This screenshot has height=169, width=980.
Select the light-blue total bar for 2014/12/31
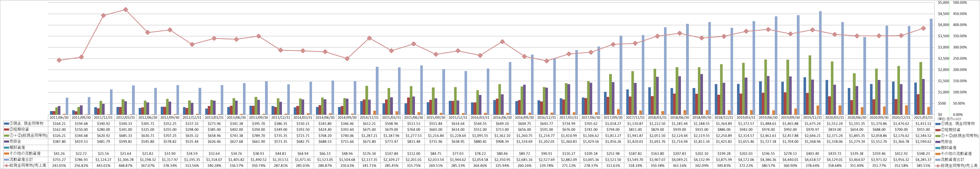pyautogui.click(x=377, y=91)
